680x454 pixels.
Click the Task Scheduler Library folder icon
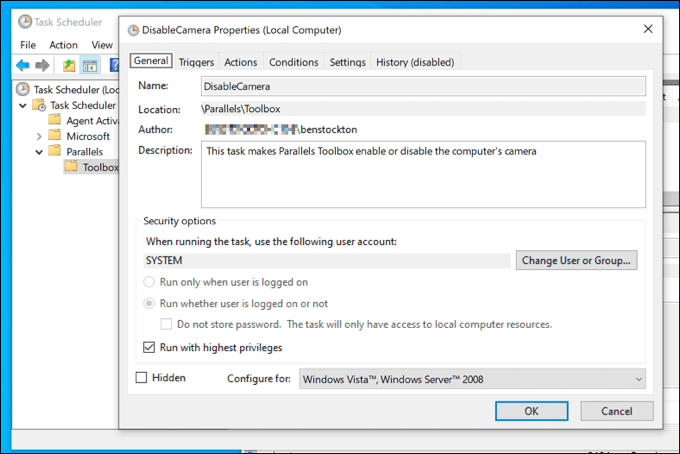tap(39, 105)
